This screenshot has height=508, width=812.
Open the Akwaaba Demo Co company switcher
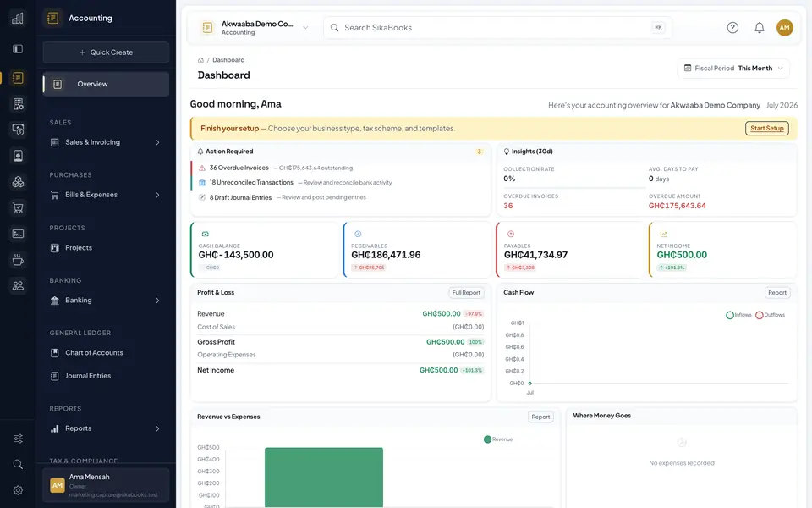click(x=256, y=27)
